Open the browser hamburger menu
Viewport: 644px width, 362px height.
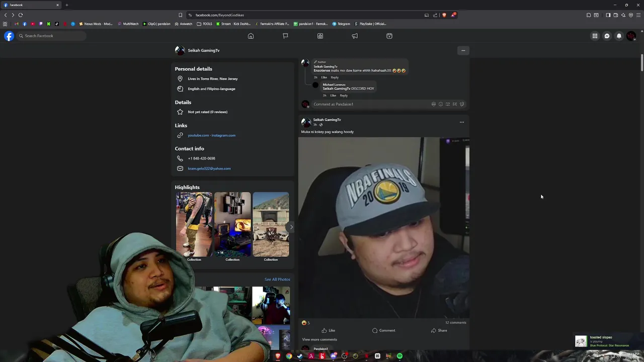pos(638,15)
